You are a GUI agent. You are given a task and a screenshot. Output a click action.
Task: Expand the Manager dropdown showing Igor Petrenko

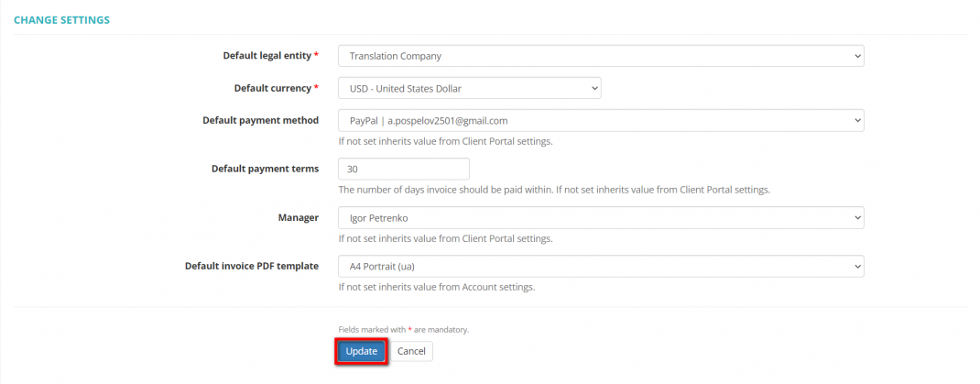600,217
